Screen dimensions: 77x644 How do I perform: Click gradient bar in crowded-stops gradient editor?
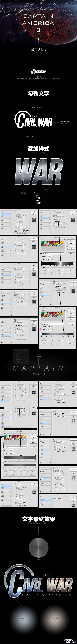click(57, 264)
